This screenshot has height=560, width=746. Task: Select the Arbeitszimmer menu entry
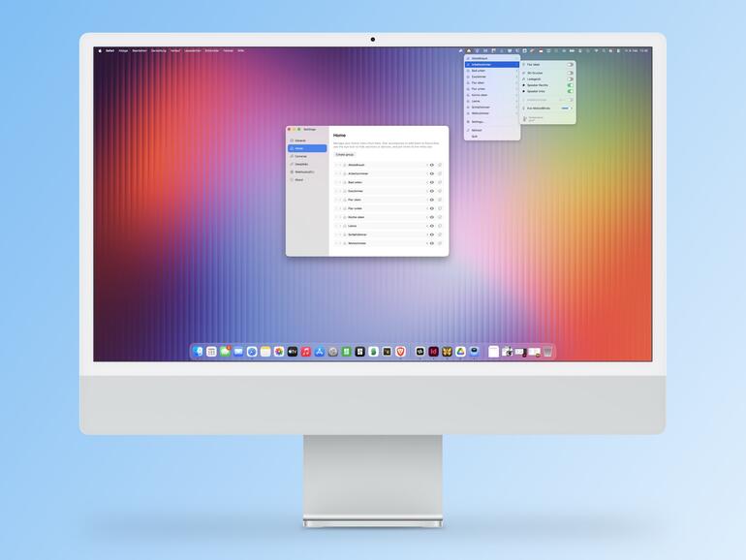[492, 64]
